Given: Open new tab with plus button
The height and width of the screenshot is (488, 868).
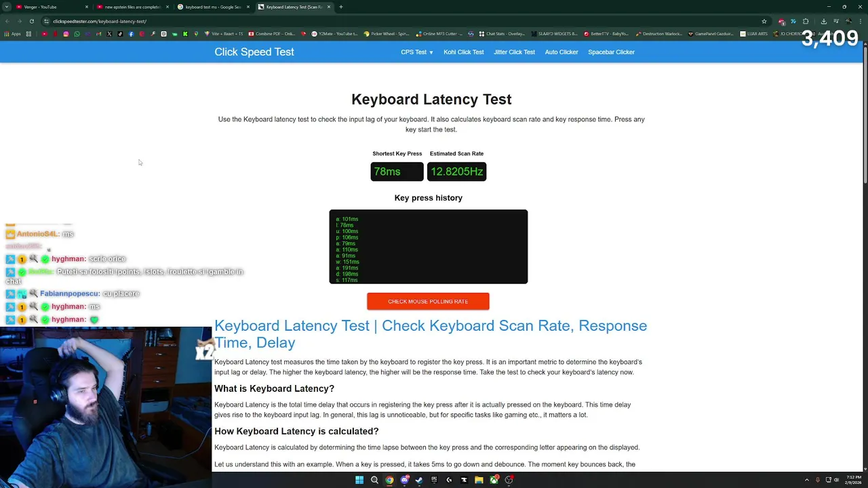Looking at the screenshot, I should click(341, 7).
